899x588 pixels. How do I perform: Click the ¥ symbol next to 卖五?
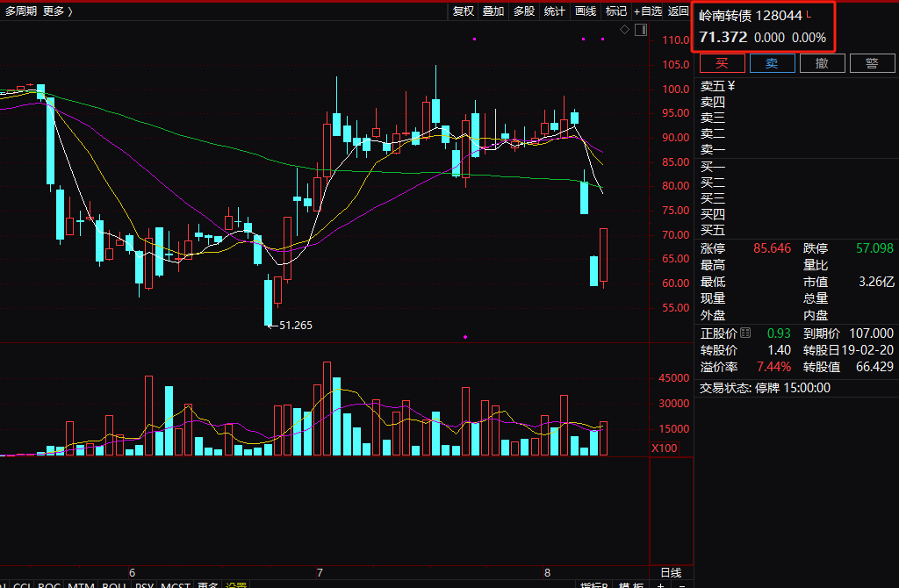click(x=731, y=85)
